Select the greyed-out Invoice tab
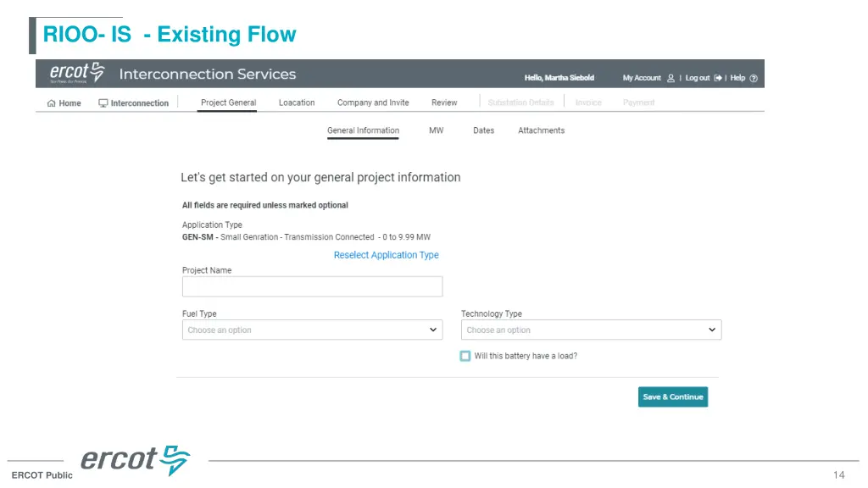Screen dimensions: 868x488 (x=588, y=103)
